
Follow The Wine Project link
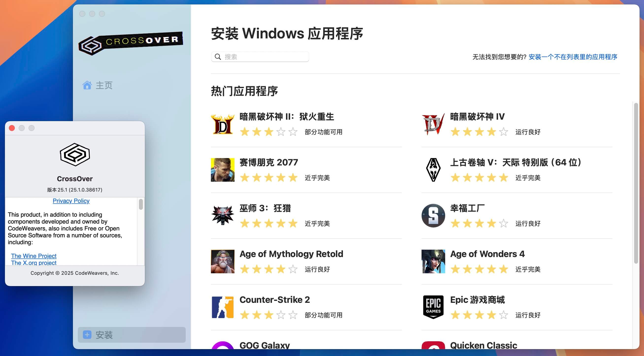point(34,256)
